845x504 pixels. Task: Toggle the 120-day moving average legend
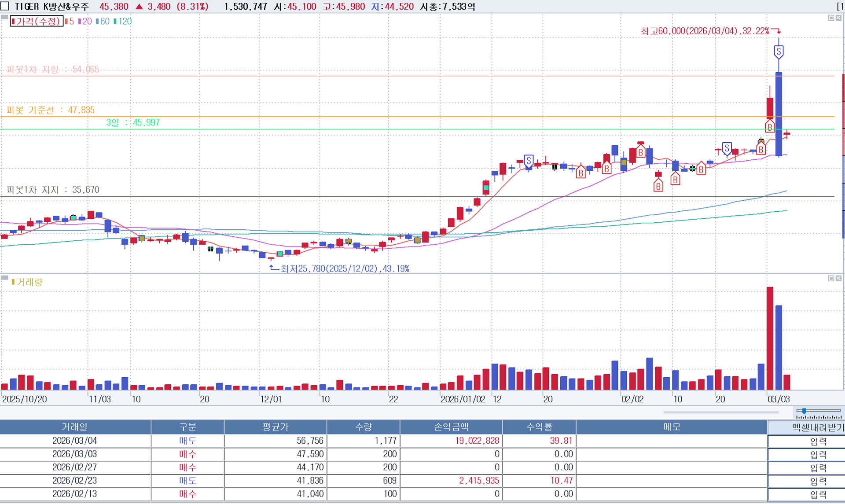pyautogui.click(x=123, y=21)
